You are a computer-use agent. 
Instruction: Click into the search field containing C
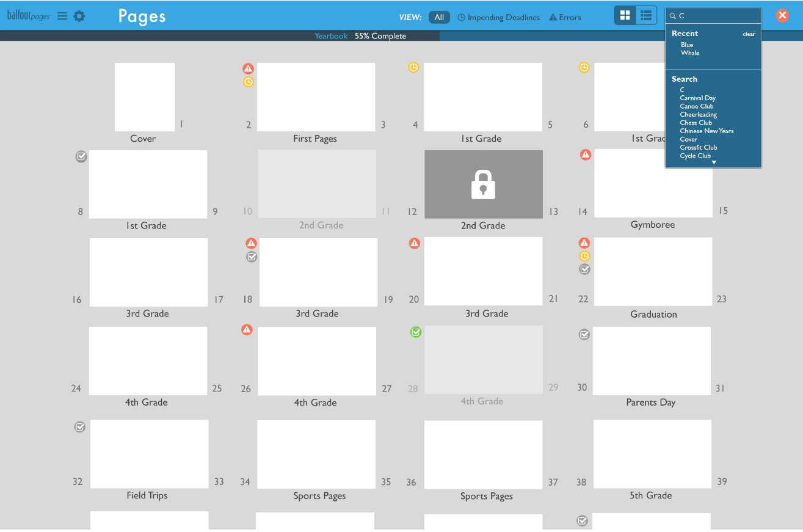(x=713, y=16)
